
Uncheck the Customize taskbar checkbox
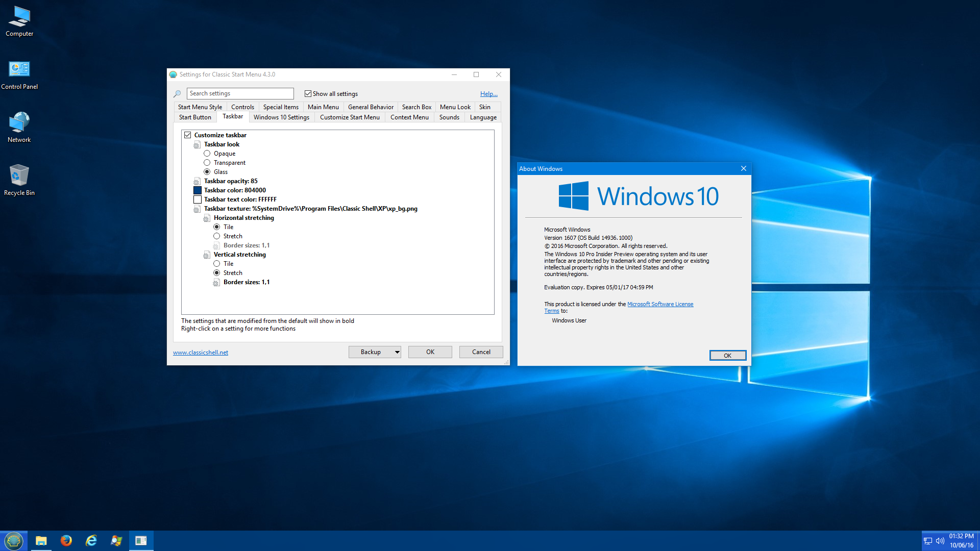click(x=188, y=135)
